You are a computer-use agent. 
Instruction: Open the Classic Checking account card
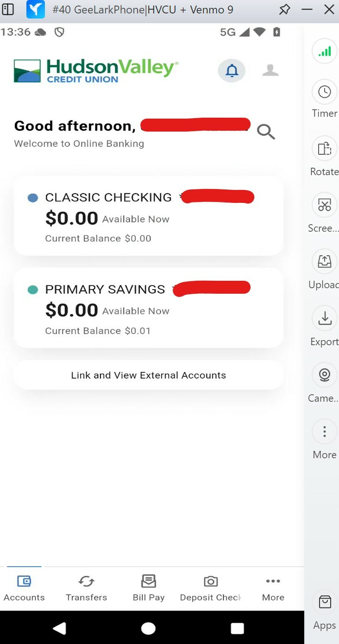tap(149, 216)
